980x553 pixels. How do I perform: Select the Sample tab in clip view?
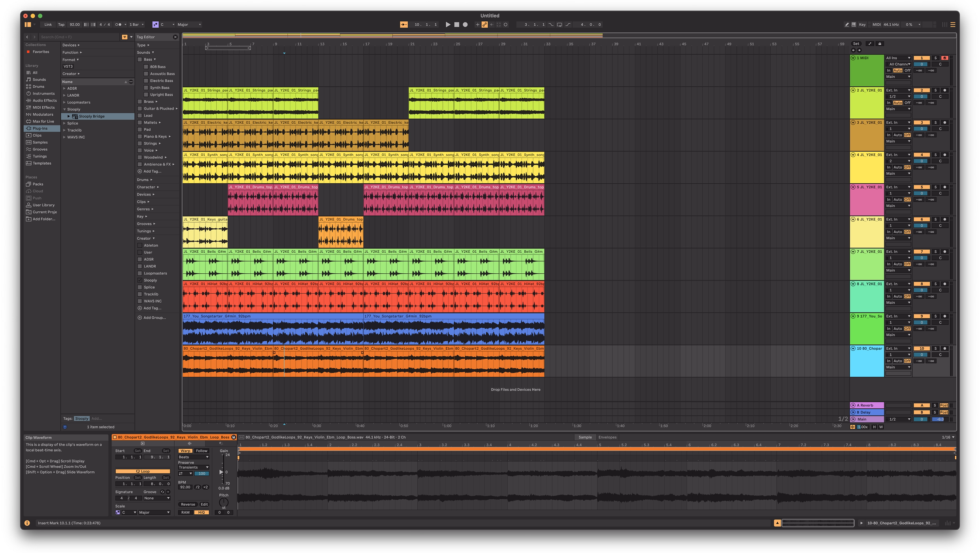pos(585,437)
